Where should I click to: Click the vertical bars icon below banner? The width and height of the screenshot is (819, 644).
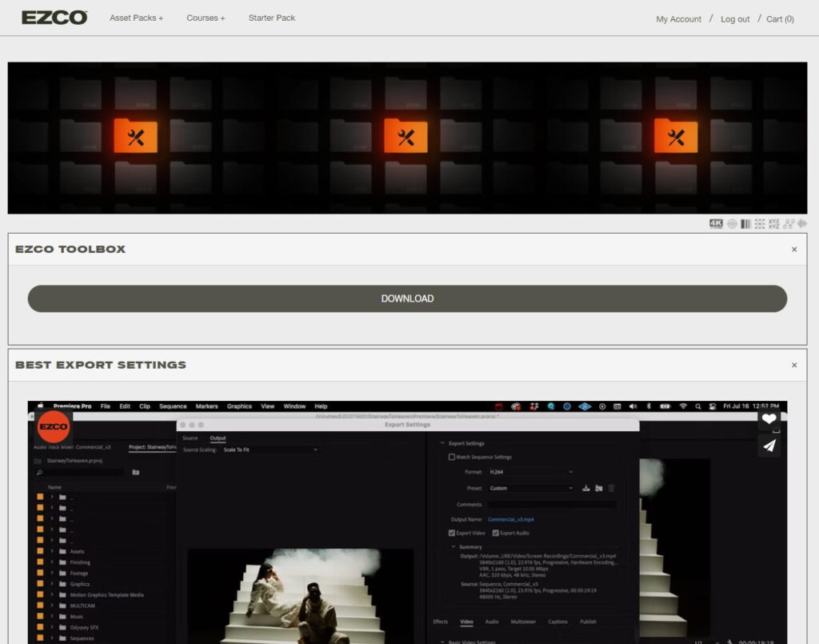point(745,224)
